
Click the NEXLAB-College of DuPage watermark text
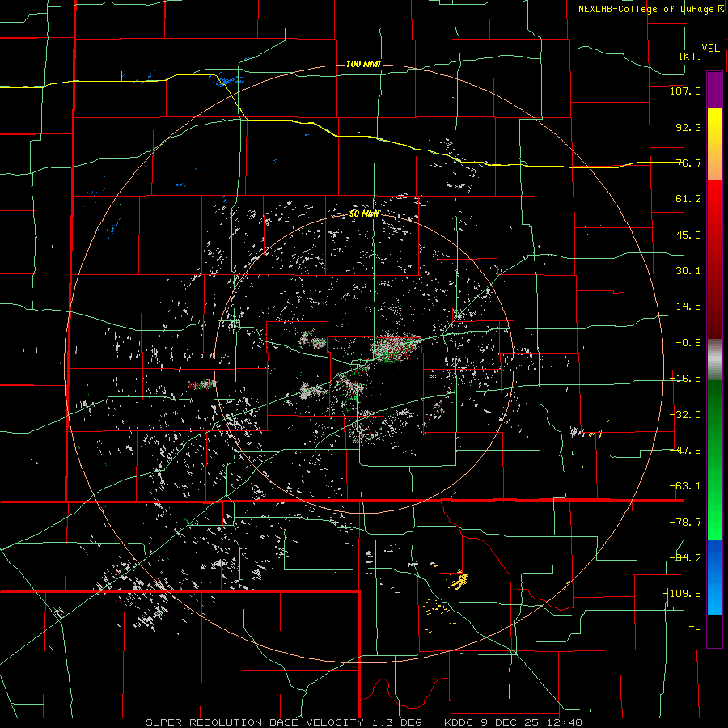(649, 9)
